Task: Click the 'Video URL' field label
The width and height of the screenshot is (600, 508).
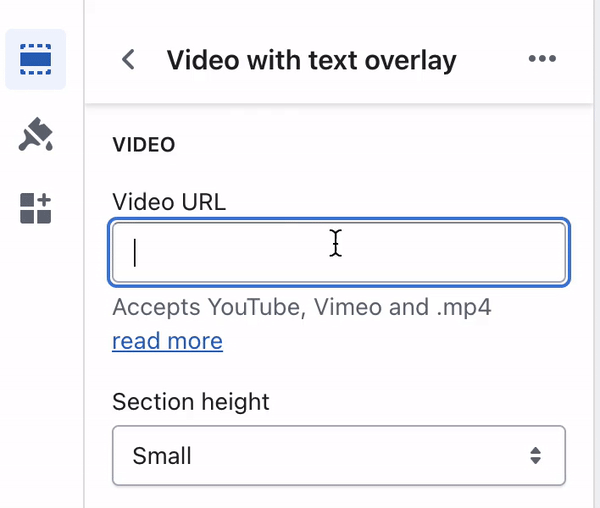Action: 169,202
